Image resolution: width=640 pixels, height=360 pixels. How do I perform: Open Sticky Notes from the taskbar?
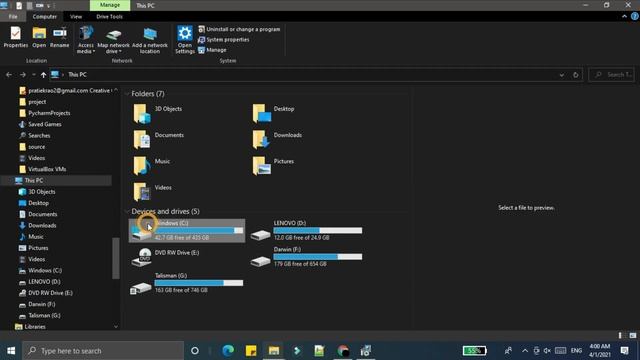(251, 351)
